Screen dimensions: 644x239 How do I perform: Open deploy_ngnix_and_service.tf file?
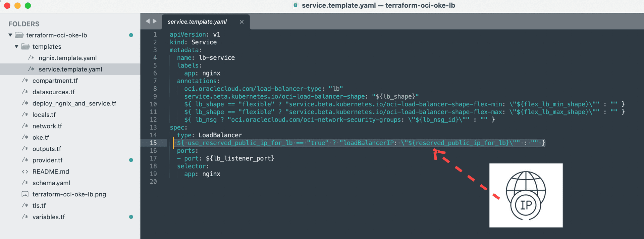pyautogui.click(x=74, y=103)
